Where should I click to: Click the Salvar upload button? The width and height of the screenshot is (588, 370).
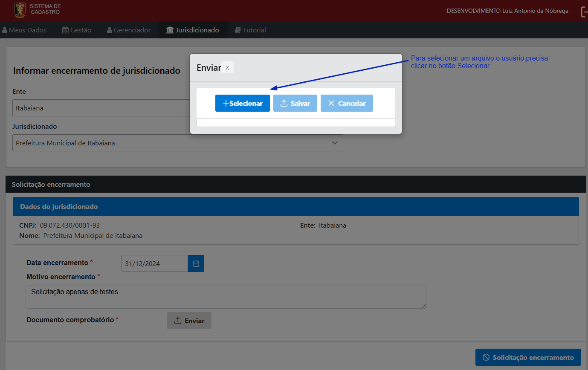point(295,103)
